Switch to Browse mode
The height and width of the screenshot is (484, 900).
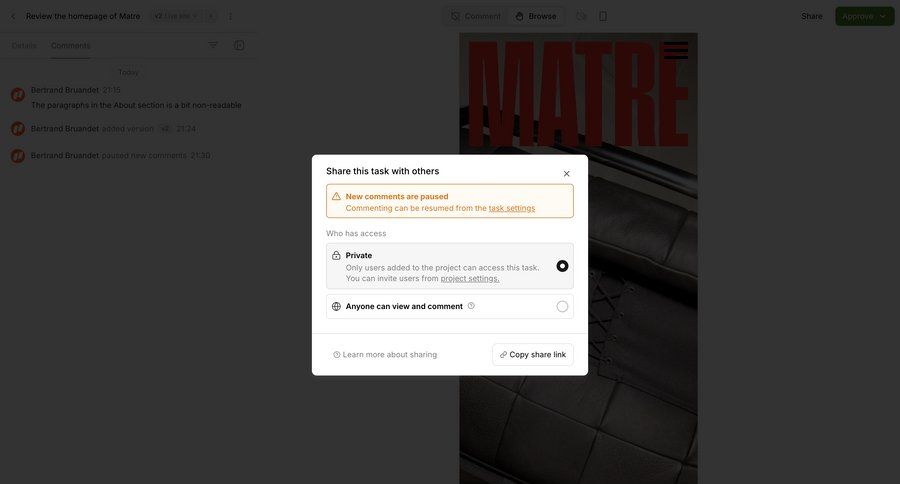coord(535,16)
